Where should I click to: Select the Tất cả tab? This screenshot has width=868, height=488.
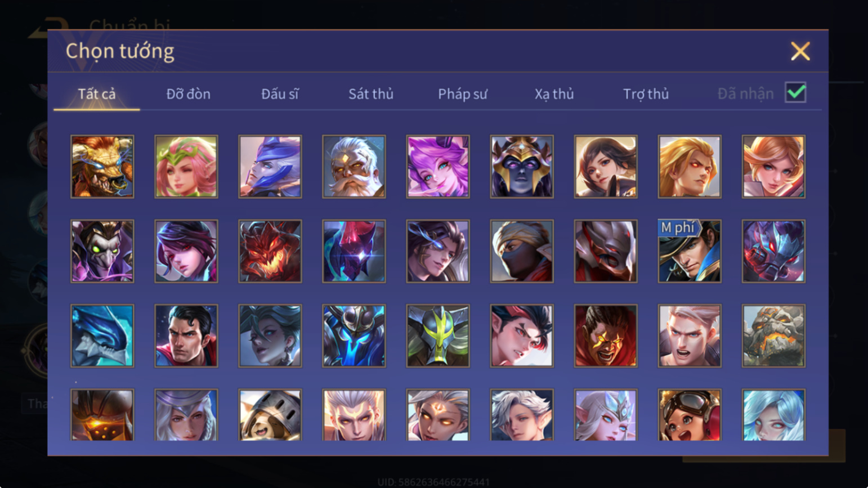97,94
